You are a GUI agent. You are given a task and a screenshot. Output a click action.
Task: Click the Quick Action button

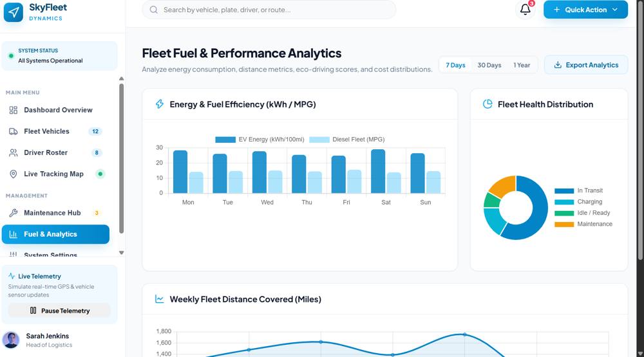pos(585,10)
